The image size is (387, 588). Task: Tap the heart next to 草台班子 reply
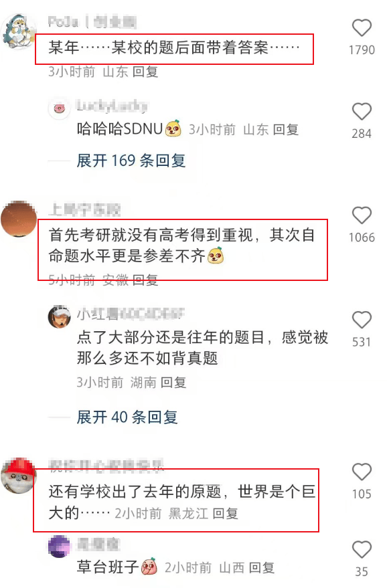coord(362,550)
